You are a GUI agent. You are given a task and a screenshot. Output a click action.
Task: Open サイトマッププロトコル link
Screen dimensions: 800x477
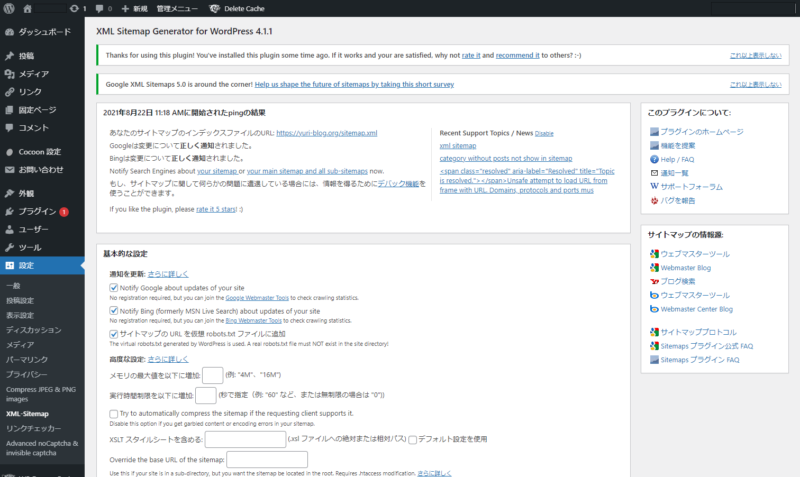(698, 332)
